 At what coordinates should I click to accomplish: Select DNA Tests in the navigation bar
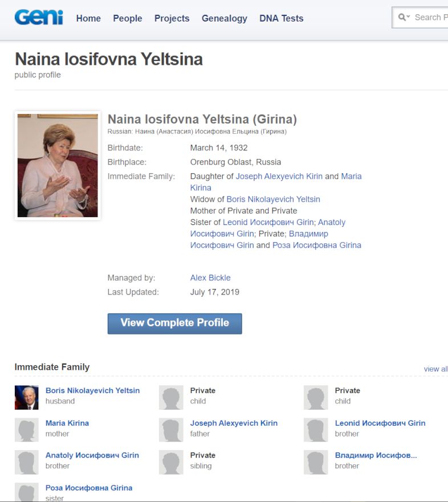pyautogui.click(x=281, y=18)
